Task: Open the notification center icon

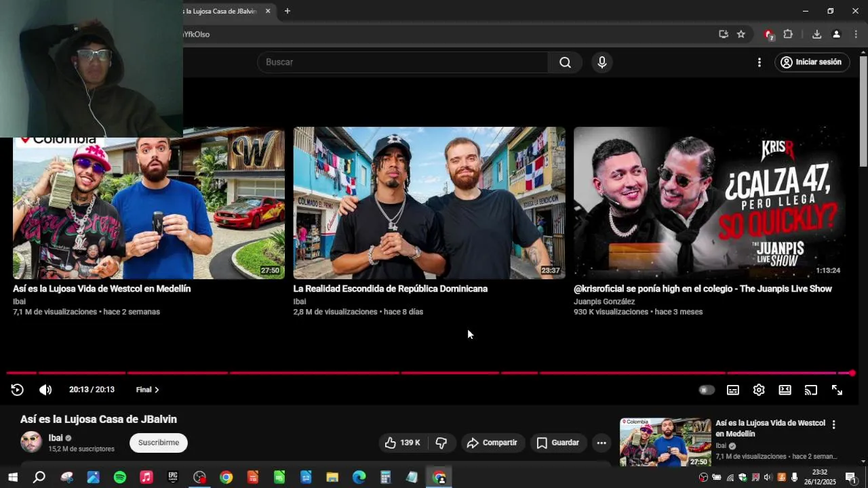Action: pyautogui.click(x=850, y=477)
